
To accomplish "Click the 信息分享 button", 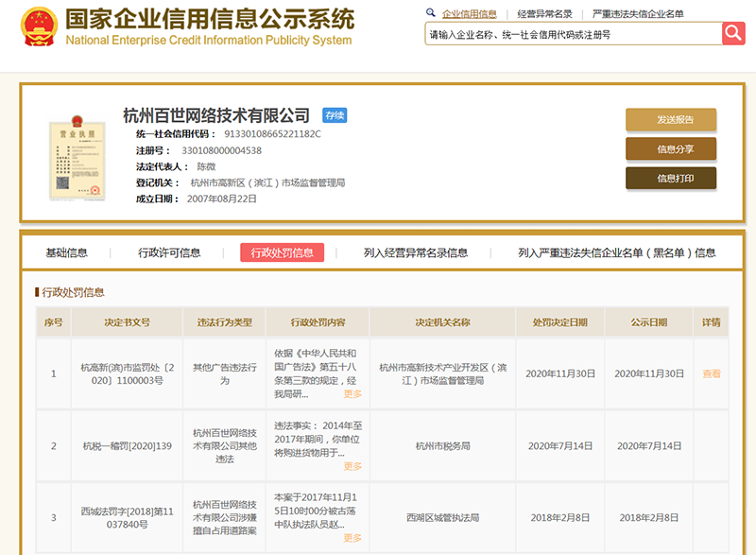I will tap(671, 149).
